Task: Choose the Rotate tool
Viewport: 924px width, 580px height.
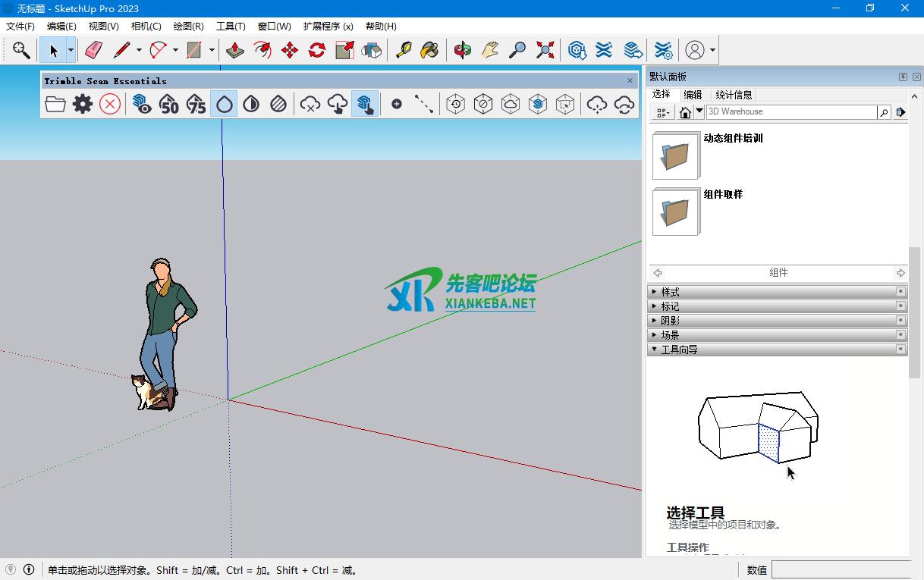Action: pyautogui.click(x=317, y=50)
